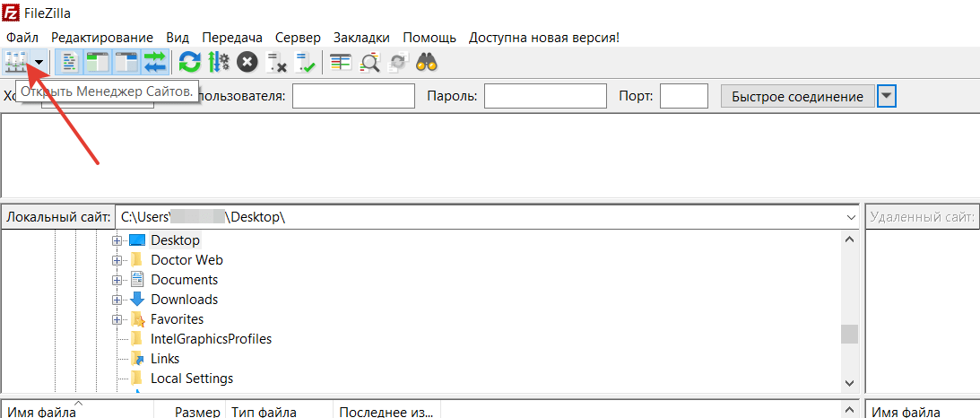This screenshot has width=980, height=418.
Task: Select the Documents folder
Action: point(185,280)
